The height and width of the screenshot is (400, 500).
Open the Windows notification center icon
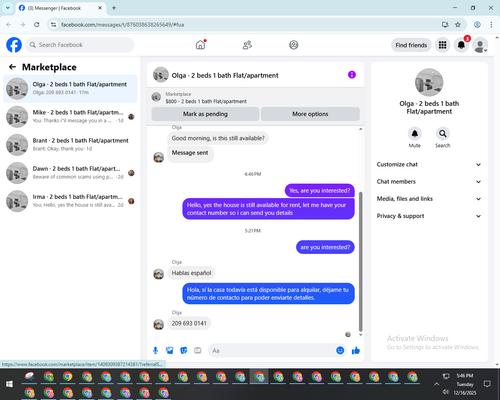click(x=487, y=384)
